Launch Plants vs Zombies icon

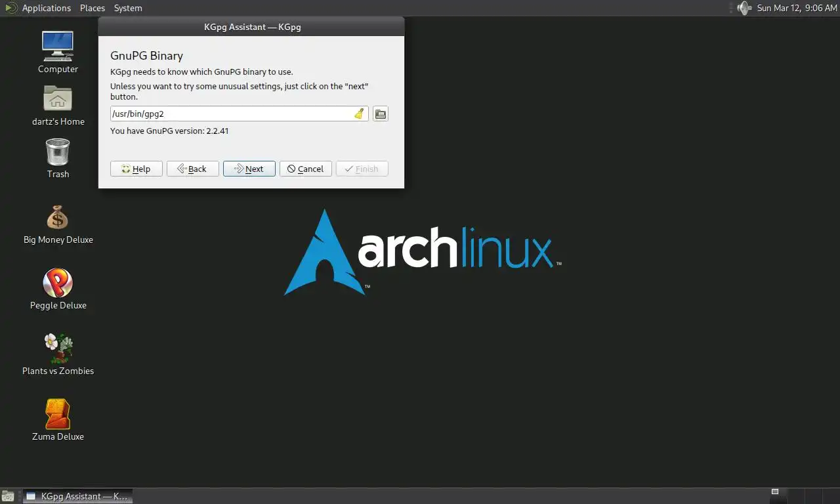58,348
